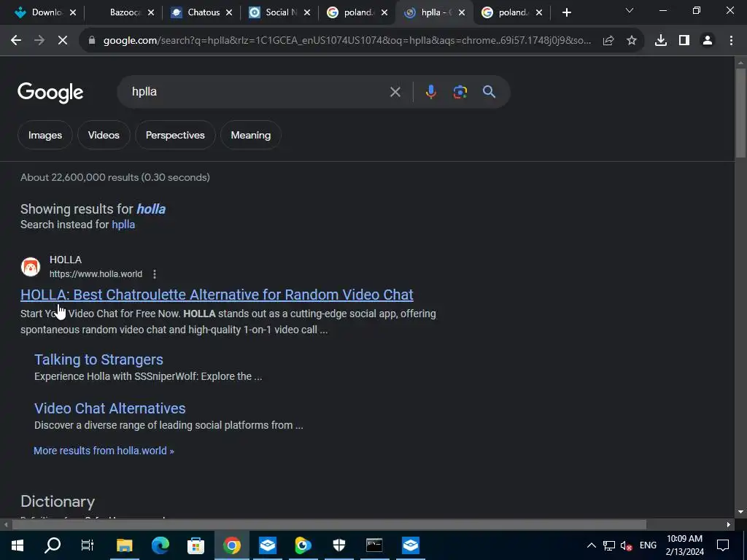Click the horizontal scrollbar thumb

click(329, 524)
